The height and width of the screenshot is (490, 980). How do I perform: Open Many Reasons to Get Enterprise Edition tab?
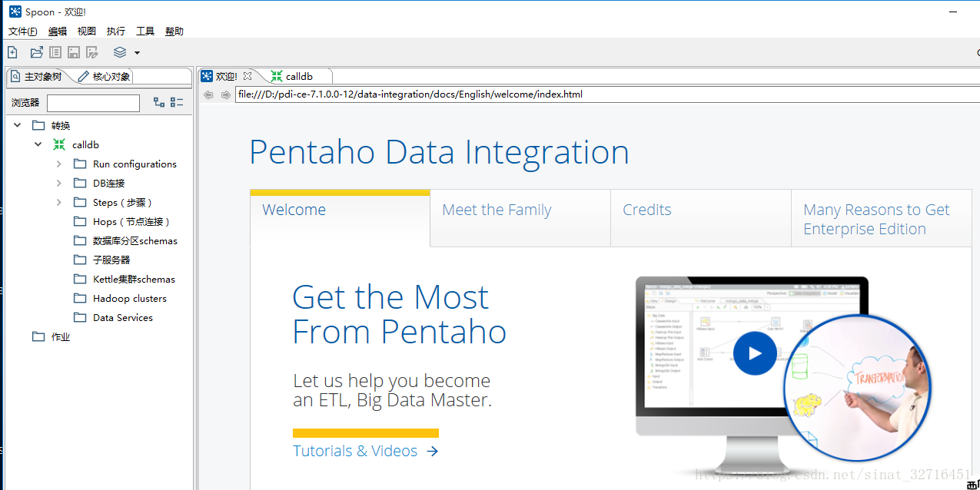[882, 219]
